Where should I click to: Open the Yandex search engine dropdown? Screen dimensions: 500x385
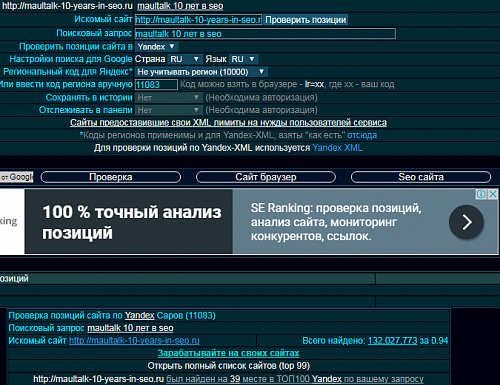point(156,47)
